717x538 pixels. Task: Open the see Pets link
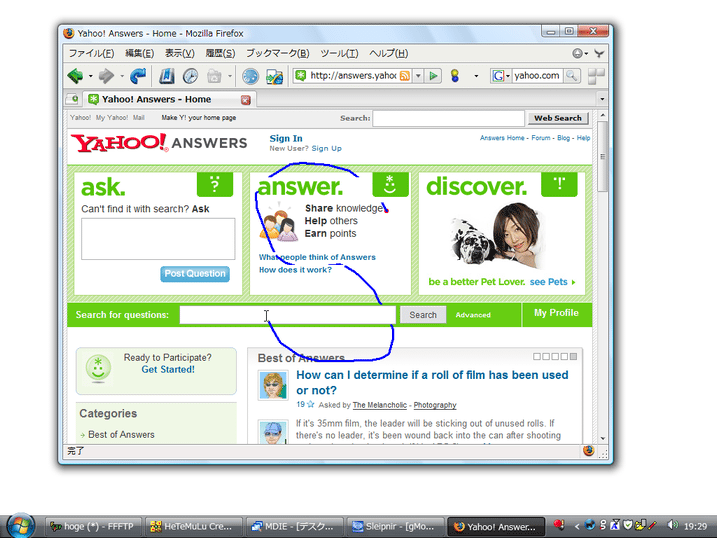552,282
